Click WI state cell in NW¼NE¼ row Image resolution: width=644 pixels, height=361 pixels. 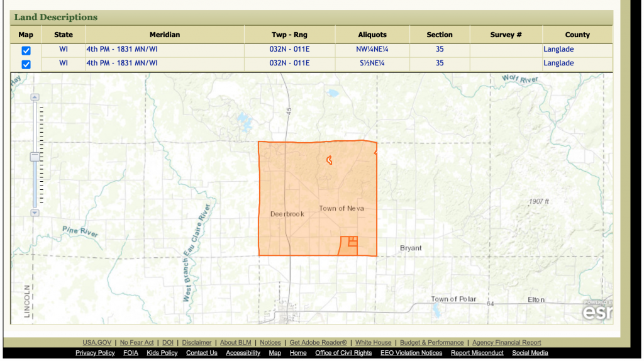click(64, 49)
